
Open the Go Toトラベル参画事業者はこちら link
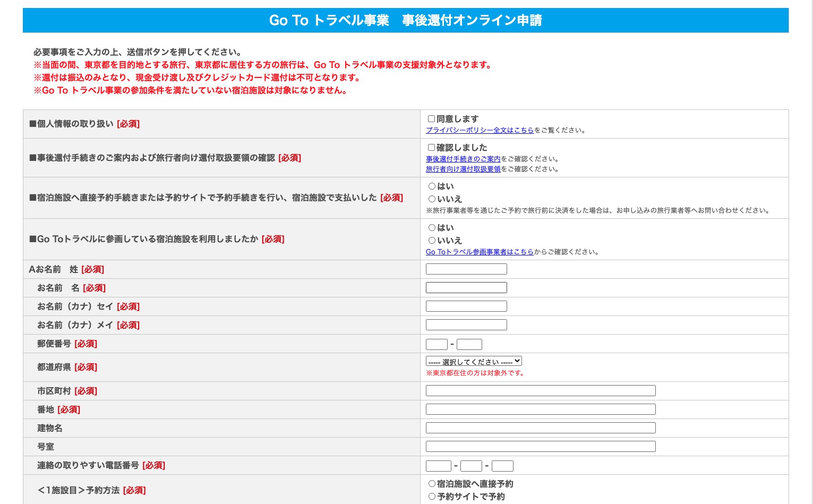coord(480,252)
